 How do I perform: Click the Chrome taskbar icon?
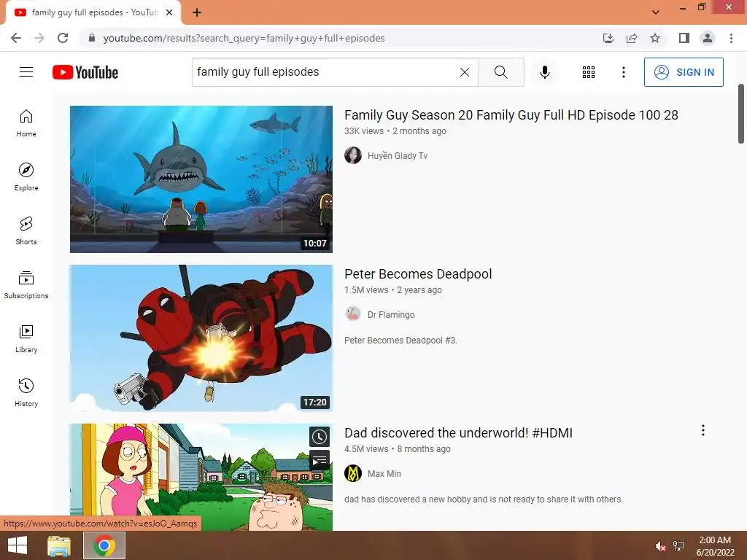pyautogui.click(x=104, y=545)
